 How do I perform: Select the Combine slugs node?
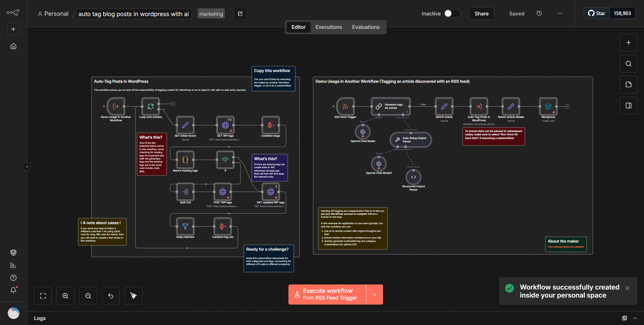[x=271, y=125]
